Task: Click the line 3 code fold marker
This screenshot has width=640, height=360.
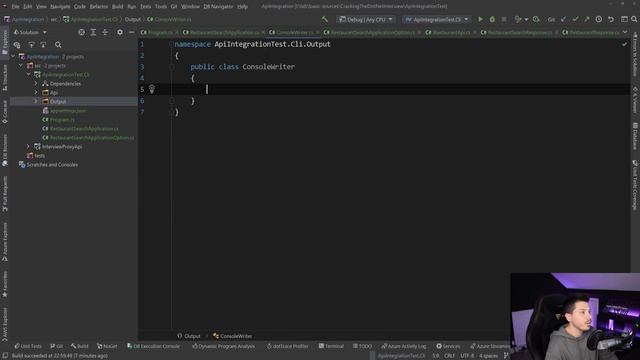Action: point(172,67)
